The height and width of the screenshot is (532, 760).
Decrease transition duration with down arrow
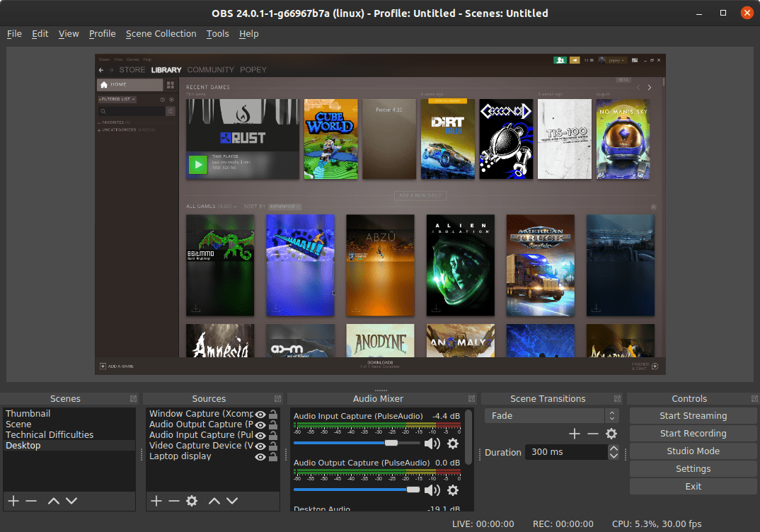[614, 456]
